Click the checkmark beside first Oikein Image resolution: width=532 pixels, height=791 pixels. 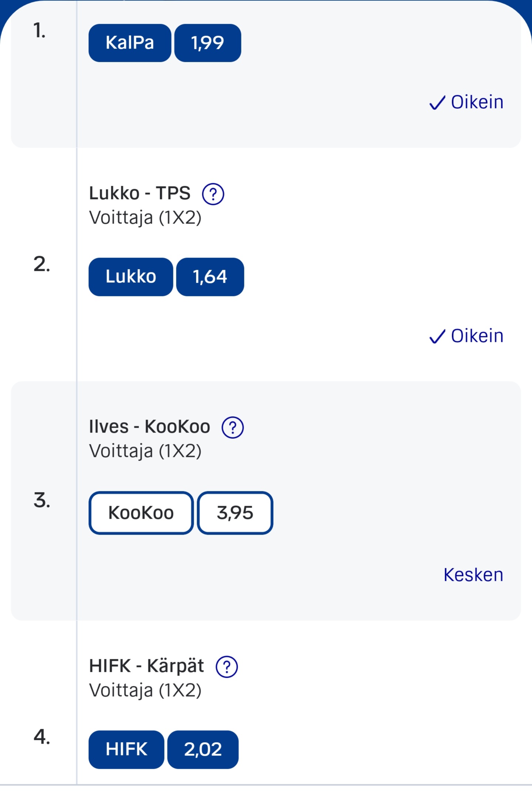coord(437,103)
